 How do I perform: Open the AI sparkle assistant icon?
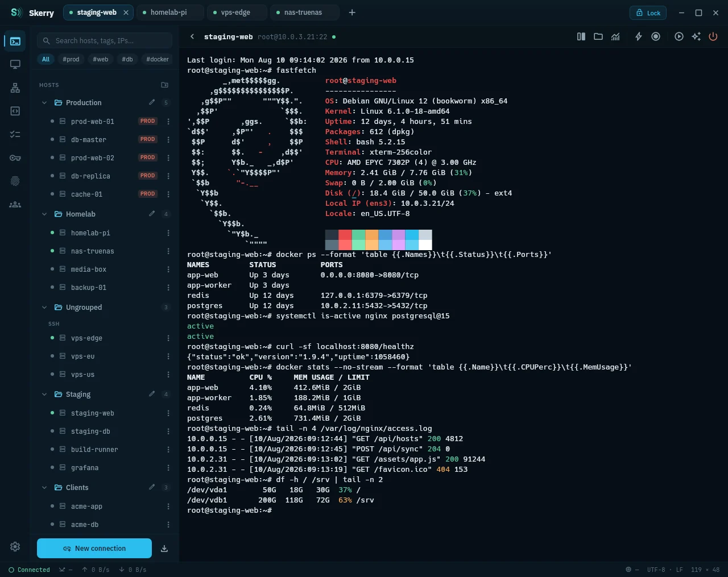[696, 36]
